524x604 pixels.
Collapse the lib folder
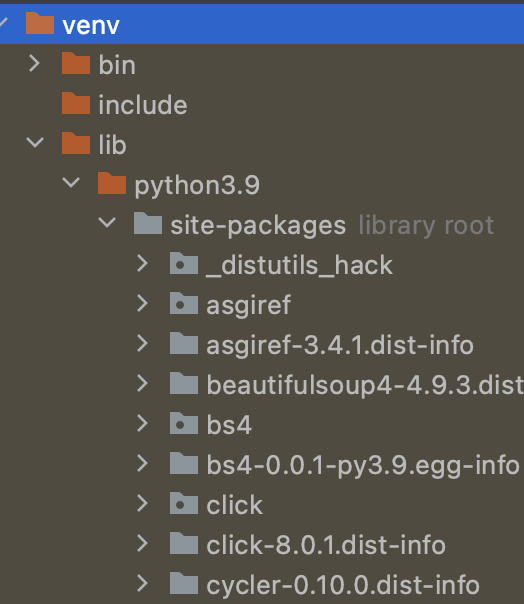[35, 143]
